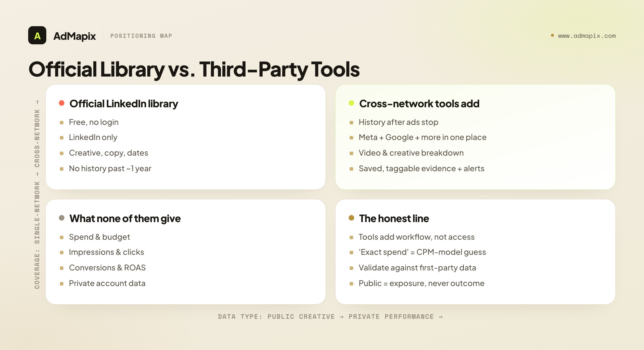Click the gray dot beside What none of them give

[x=62, y=218]
